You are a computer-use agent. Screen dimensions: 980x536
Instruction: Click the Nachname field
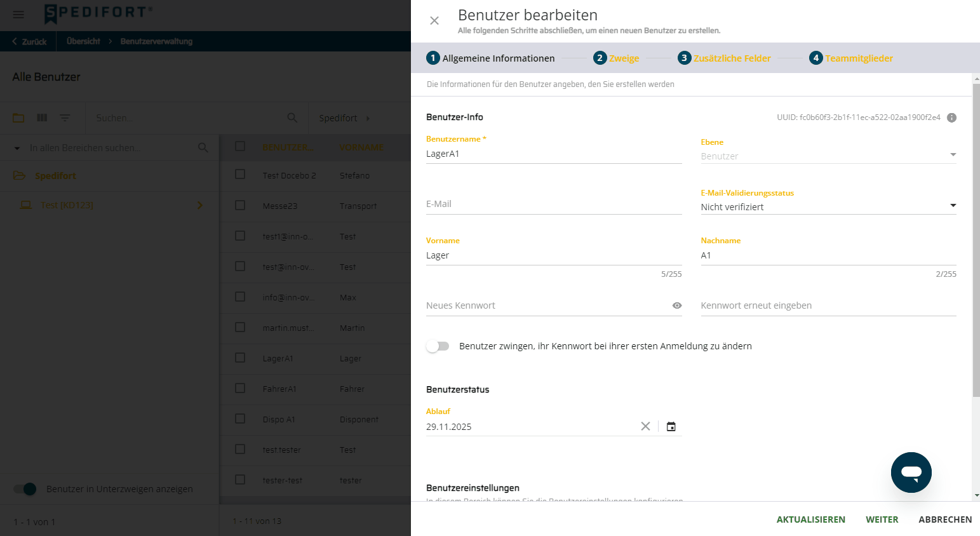(x=828, y=255)
